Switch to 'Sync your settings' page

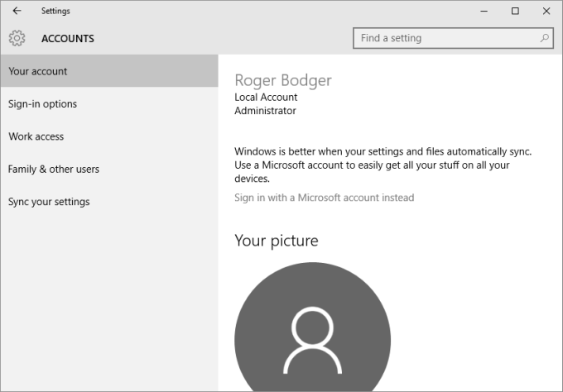[x=49, y=202]
